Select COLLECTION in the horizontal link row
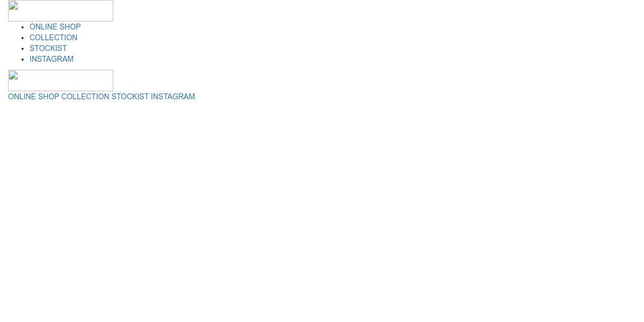This screenshot has width=644, height=322. click(x=85, y=97)
